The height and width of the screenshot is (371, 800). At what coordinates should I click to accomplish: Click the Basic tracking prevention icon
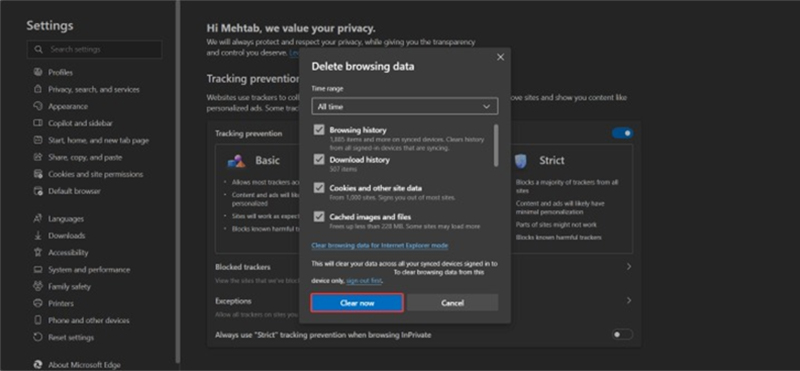pyautogui.click(x=237, y=161)
